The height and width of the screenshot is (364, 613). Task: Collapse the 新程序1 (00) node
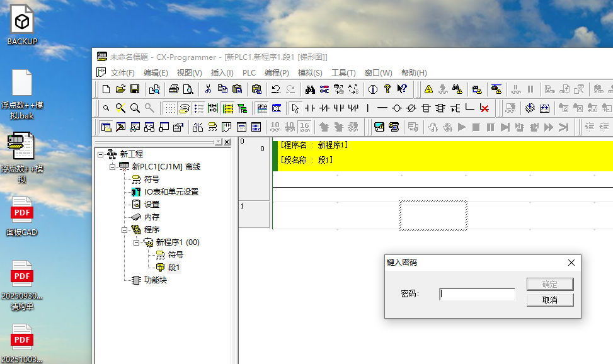coord(136,242)
